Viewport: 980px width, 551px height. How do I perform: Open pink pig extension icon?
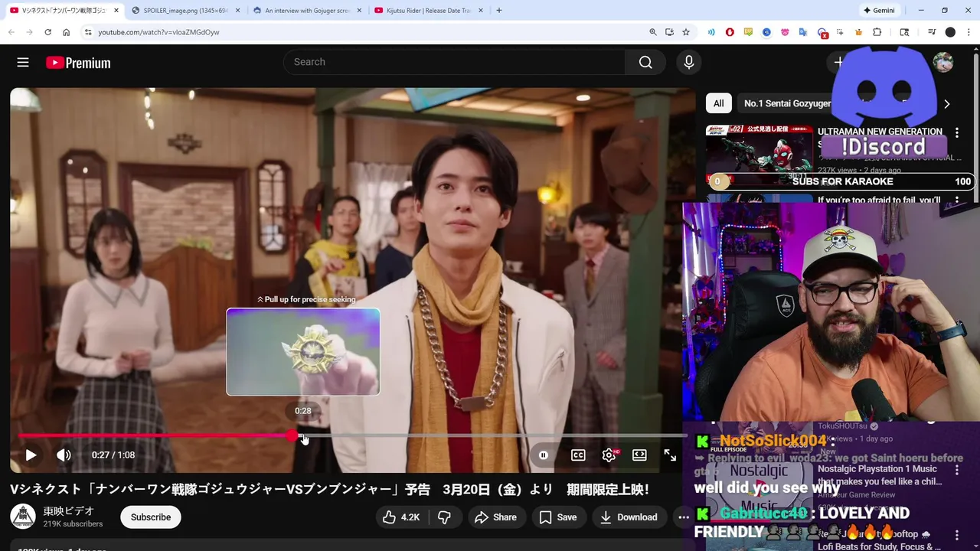(x=785, y=32)
